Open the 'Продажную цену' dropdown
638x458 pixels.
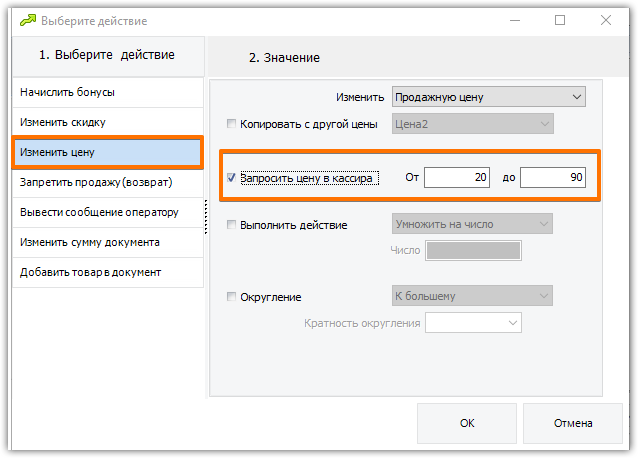click(489, 97)
